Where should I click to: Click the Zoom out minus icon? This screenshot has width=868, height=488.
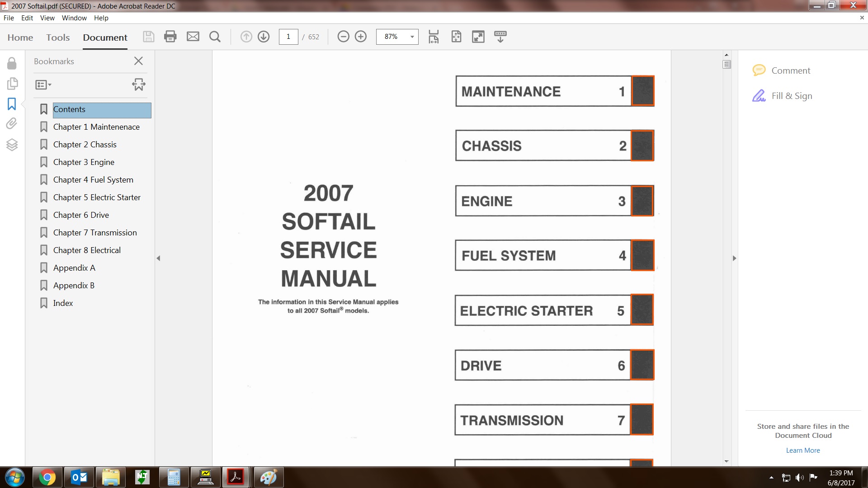pyautogui.click(x=344, y=37)
